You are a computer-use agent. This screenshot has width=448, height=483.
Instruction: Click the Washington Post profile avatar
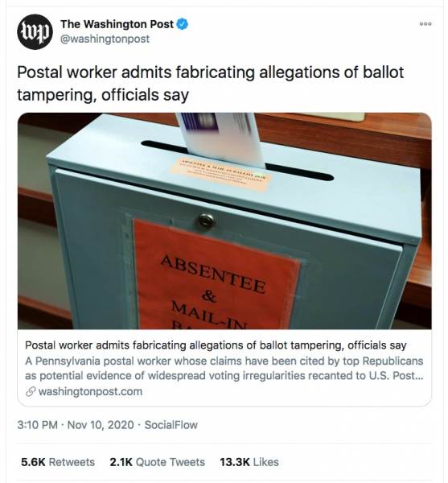point(35,31)
